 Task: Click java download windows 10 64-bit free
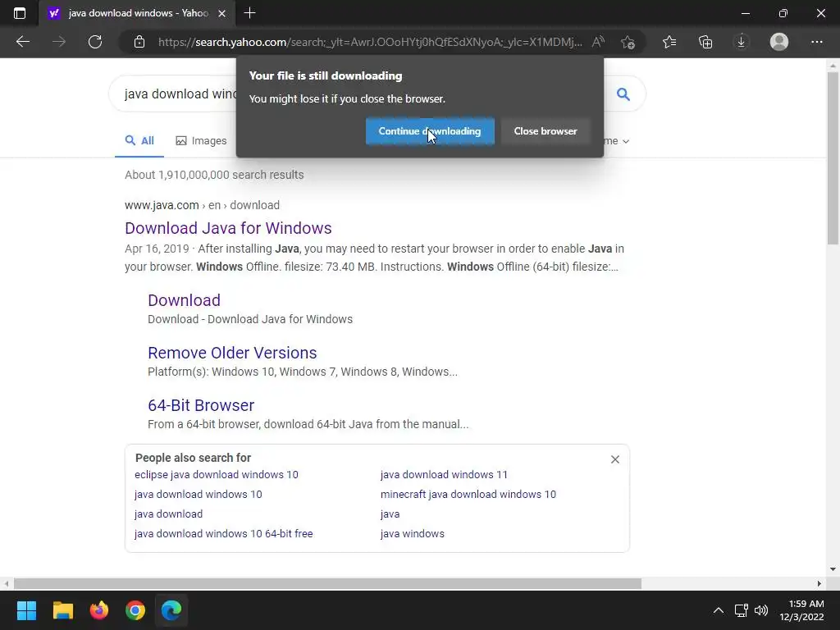(223, 534)
